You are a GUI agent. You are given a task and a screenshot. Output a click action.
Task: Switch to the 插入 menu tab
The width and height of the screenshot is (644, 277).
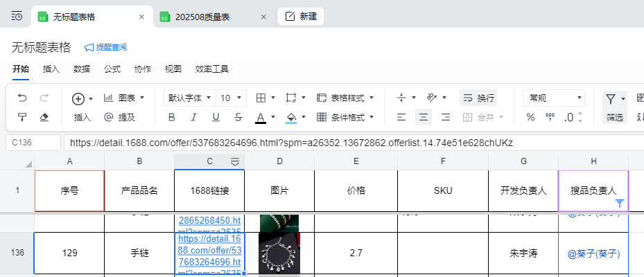coord(51,69)
